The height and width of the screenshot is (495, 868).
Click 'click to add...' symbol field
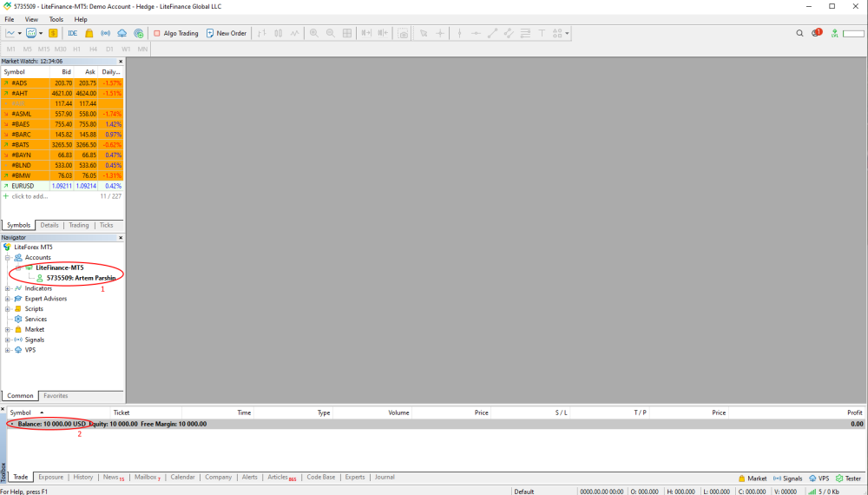click(30, 196)
